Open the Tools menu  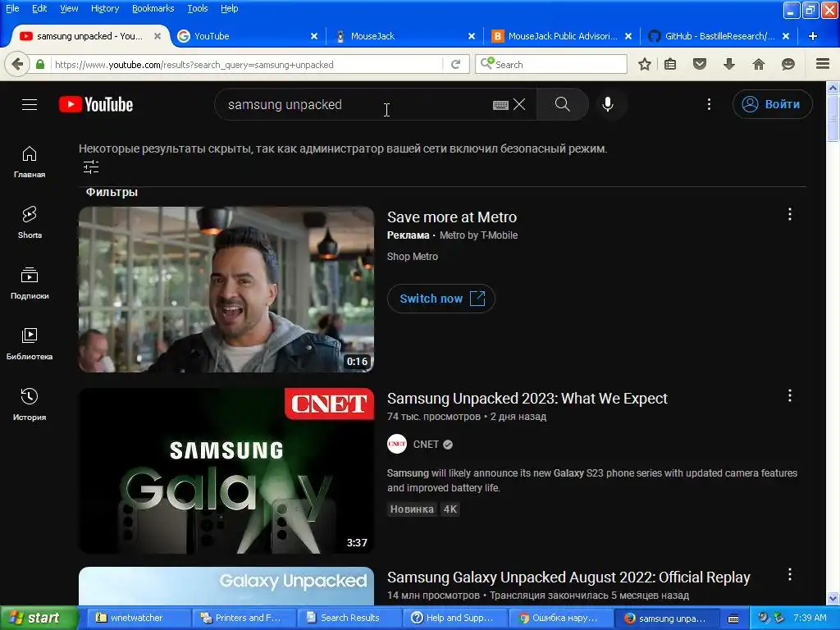coord(197,8)
